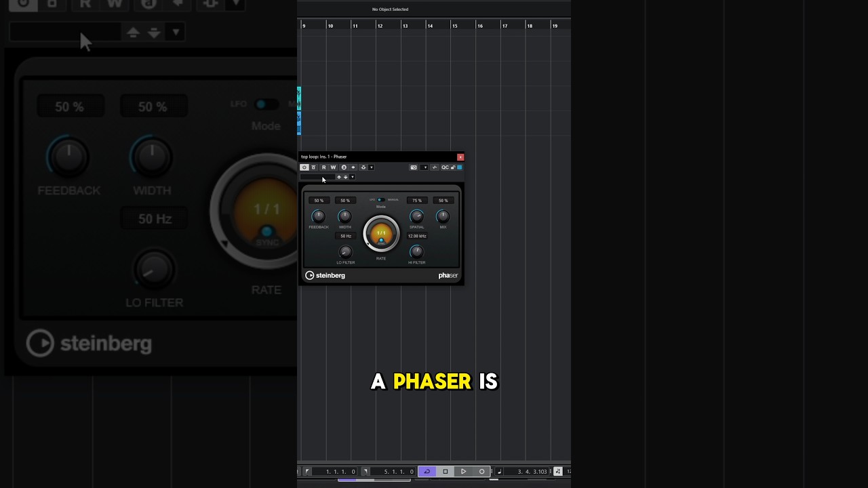Viewport: 868px width, 488px height.
Task: Click the note icon left of time display
Action: (x=499, y=471)
